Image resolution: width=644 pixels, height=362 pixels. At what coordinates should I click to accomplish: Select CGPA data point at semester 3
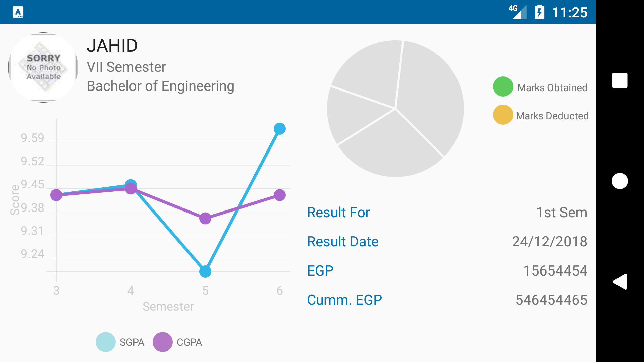coord(56,195)
